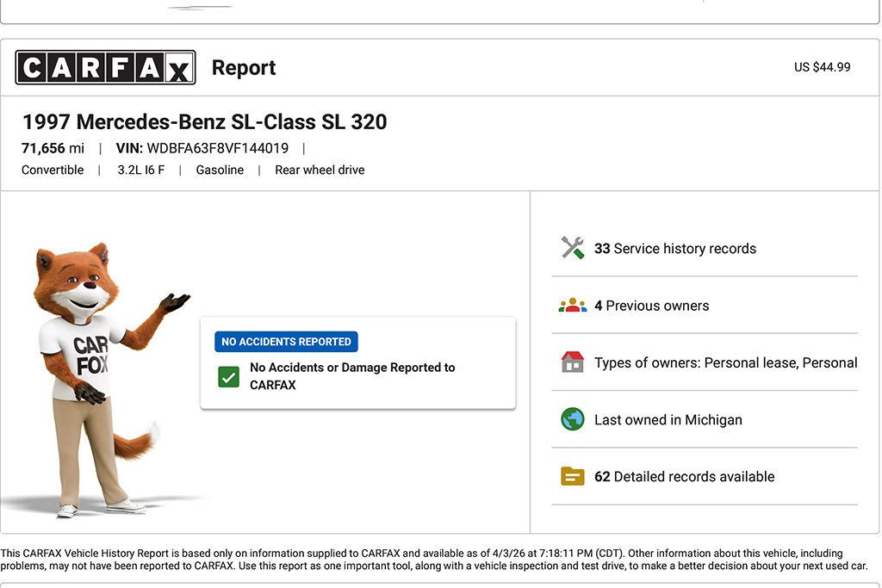
Task: Click the house icon for owner types
Action: tap(572, 362)
